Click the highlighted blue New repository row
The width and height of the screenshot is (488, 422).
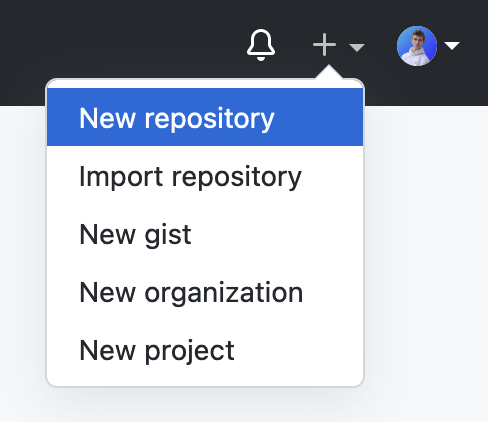click(205, 117)
